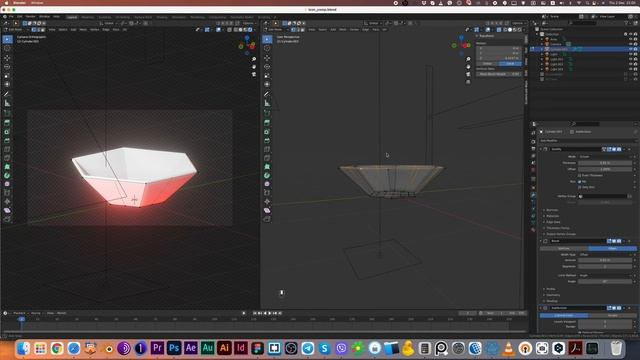The width and height of the screenshot is (640, 360).
Task: Click Play button in timeline
Action: (269, 313)
